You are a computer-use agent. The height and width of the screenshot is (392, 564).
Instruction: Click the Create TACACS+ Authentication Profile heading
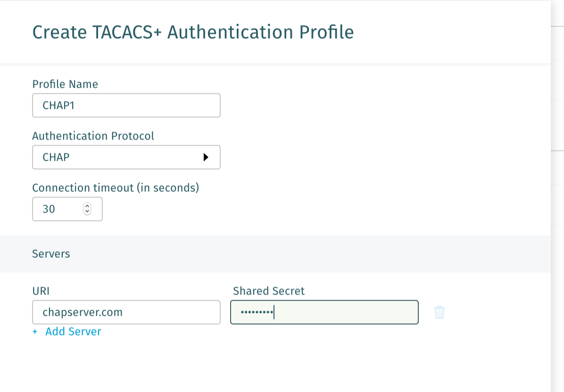tap(193, 32)
